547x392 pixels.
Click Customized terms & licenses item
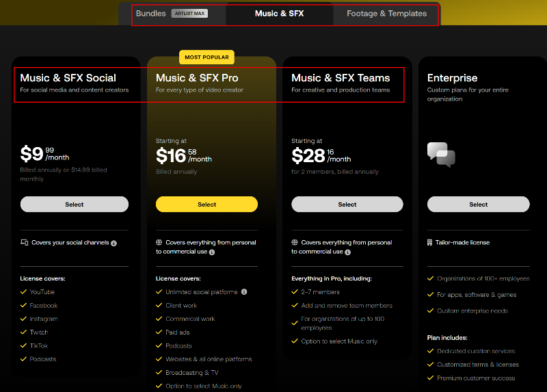[478, 365]
